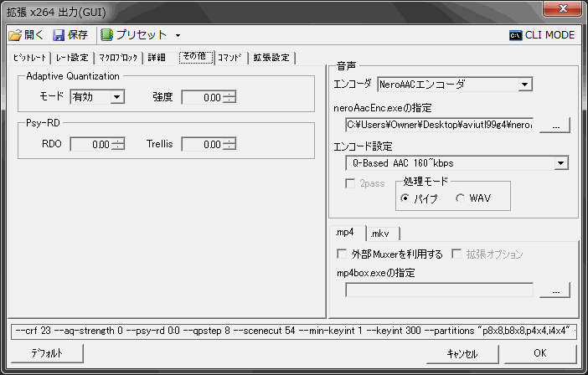This screenshot has height=375, width=588.
Task: Confirm with the OK button
Action: 540,353
